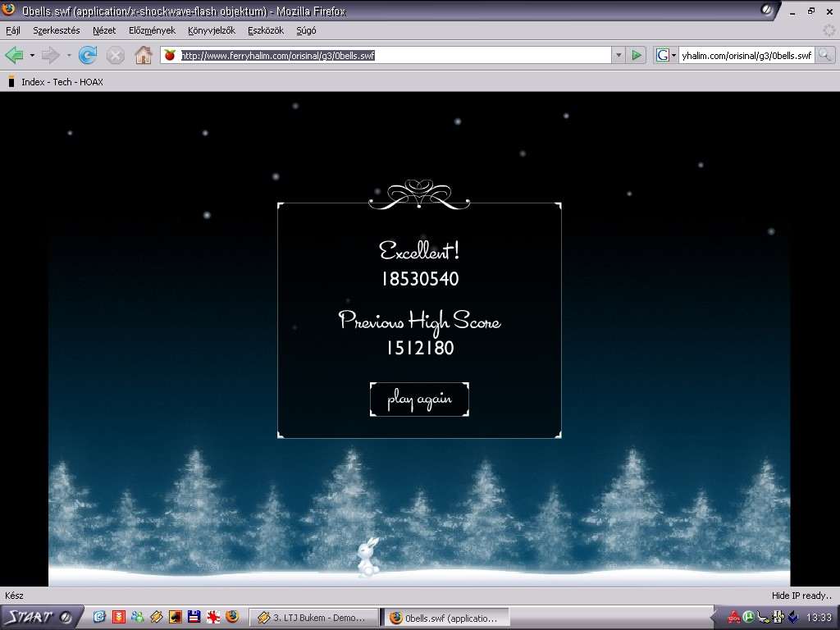The width and height of the screenshot is (840, 630).
Task: Click the site favicon in the address bar
Action: point(170,55)
